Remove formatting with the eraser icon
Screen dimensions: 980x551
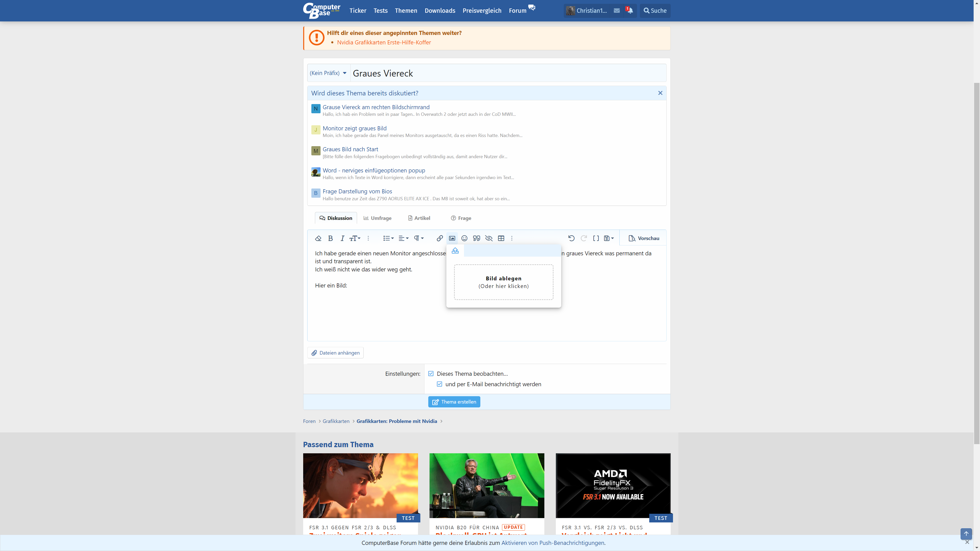[x=318, y=238]
